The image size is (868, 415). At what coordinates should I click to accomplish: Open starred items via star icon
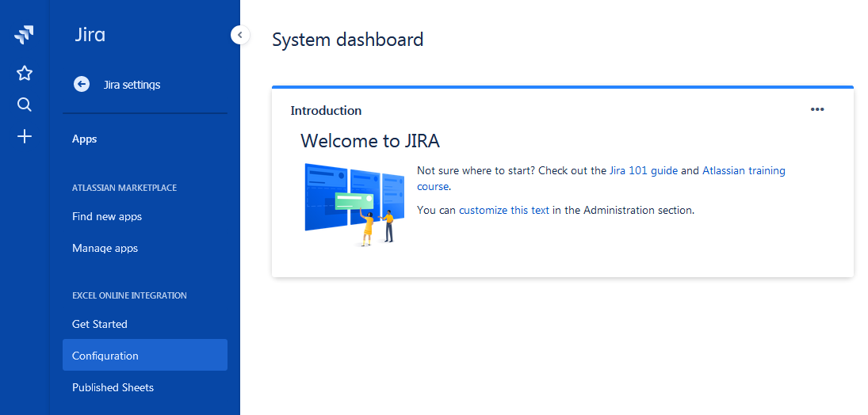coord(25,74)
